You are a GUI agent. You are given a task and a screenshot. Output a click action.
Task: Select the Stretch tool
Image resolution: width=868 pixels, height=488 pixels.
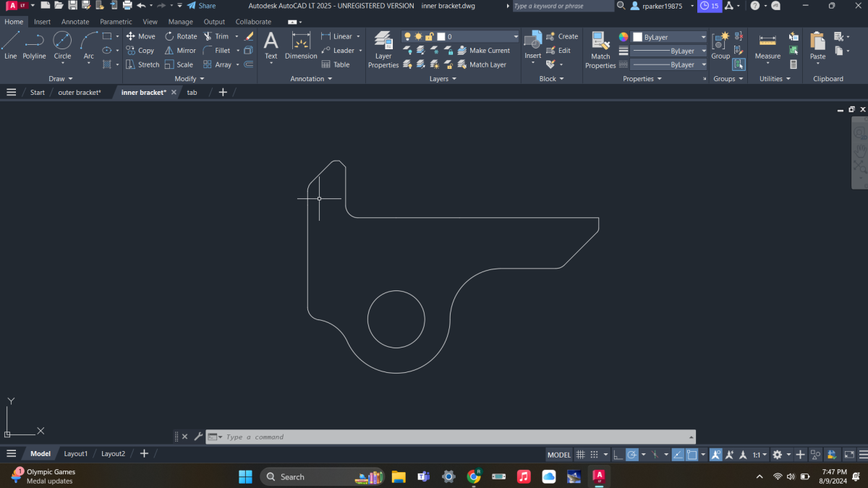[142, 64]
